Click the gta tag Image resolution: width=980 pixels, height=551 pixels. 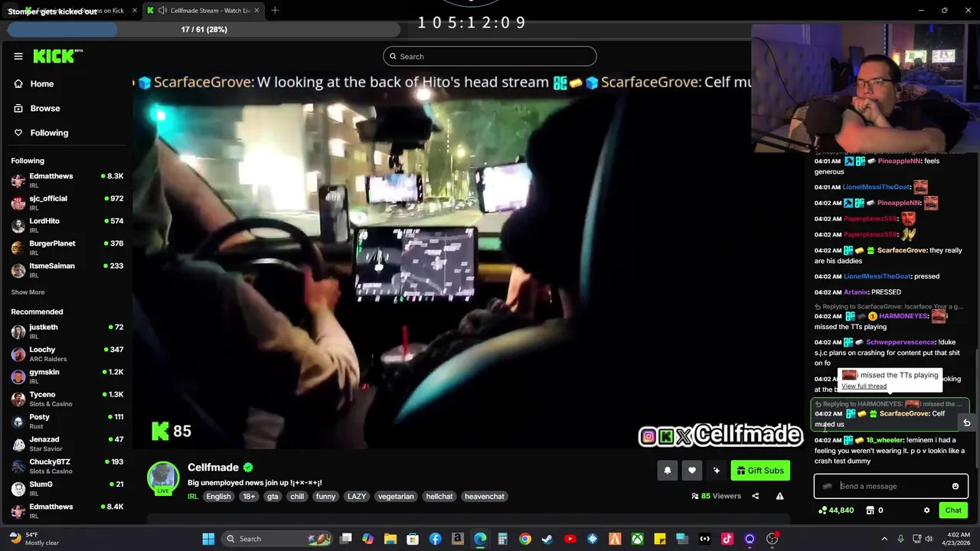[x=273, y=497]
